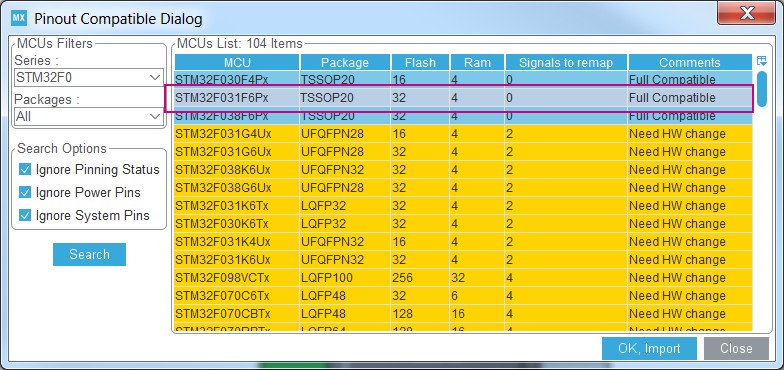Select the STM32F070C6Tx row
Screen dimensions: 784x370
coord(464,296)
